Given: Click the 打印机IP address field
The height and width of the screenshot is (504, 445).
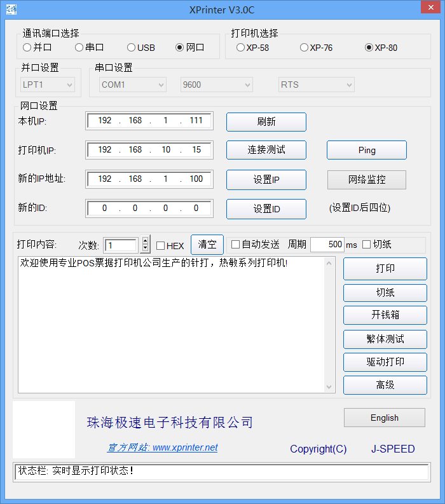Looking at the screenshot, I should click(x=149, y=150).
